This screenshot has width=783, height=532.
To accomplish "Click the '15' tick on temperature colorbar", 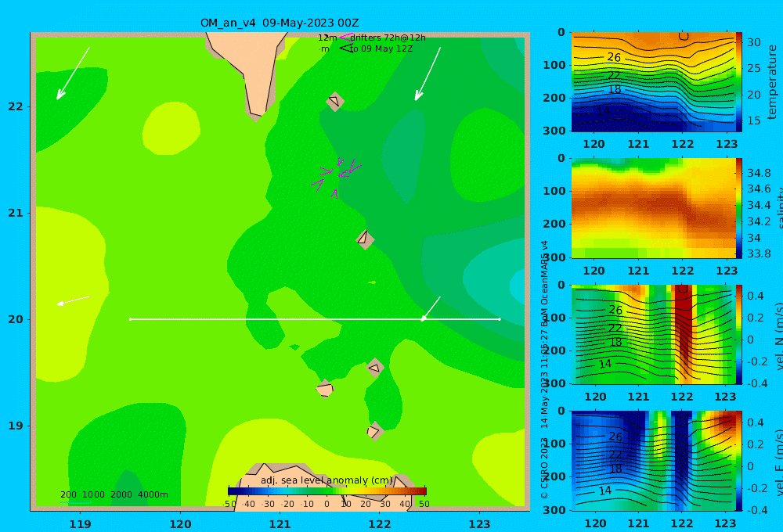I will 753,120.
